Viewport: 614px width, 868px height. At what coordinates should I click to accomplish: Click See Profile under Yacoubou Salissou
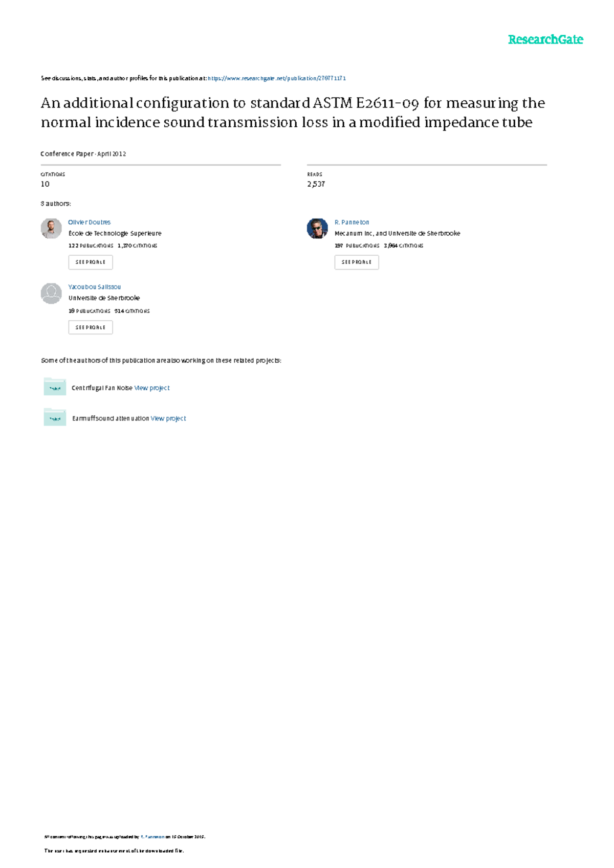point(91,327)
